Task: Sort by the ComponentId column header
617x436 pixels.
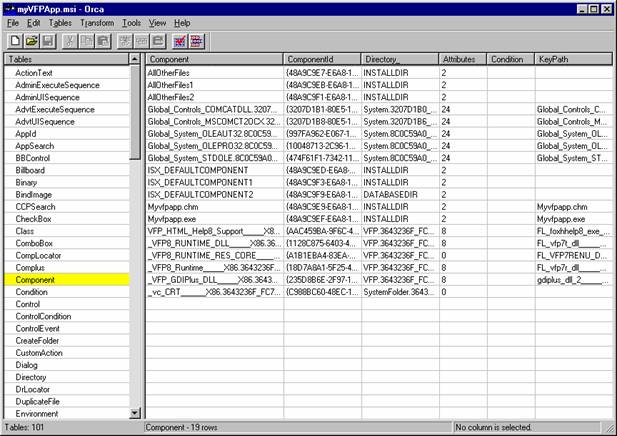Action: click(322, 59)
